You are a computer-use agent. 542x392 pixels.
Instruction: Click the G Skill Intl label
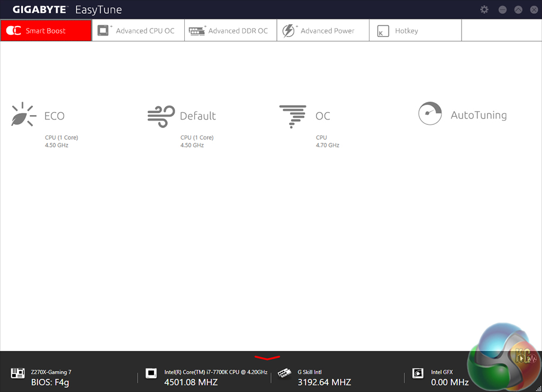pos(310,372)
